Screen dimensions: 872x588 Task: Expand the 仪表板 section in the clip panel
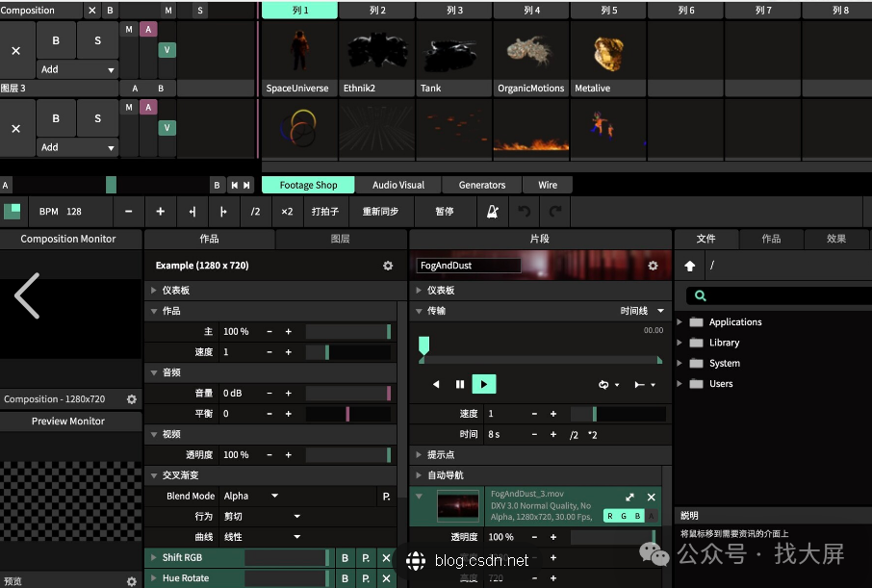click(x=419, y=291)
